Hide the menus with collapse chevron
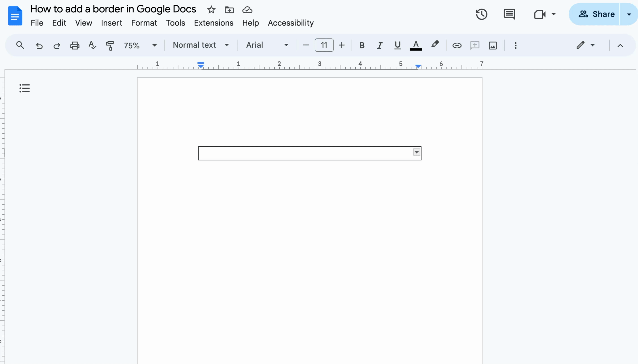638x364 pixels. tap(620, 45)
